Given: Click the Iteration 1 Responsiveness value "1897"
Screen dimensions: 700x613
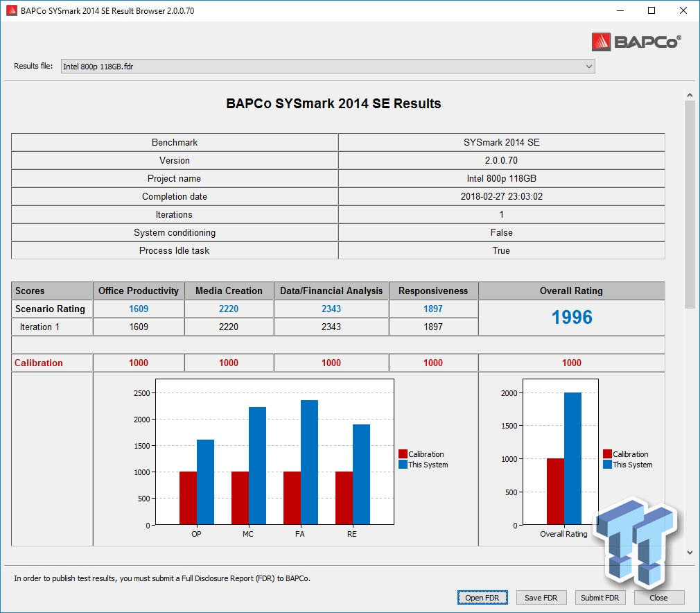Looking at the screenshot, I should click(x=433, y=327).
